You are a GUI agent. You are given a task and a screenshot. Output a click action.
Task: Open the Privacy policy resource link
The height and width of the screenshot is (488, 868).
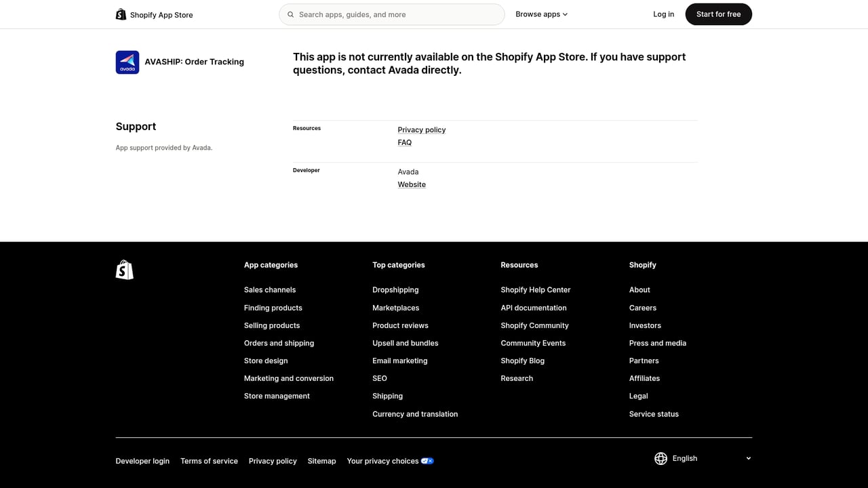coord(421,129)
